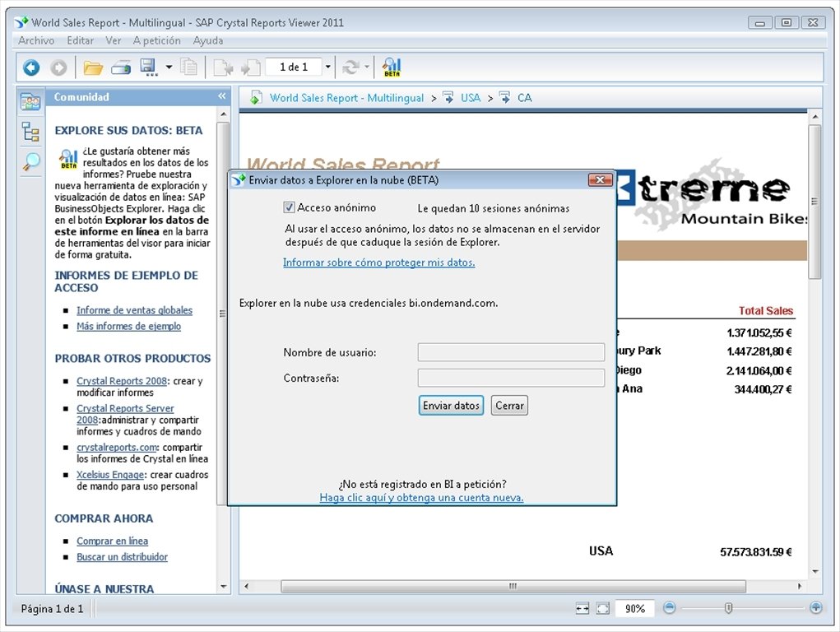Viewport: 840px width, 632px height.
Task: Go back with the blue arrow toolbar icon
Action: (x=31, y=67)
